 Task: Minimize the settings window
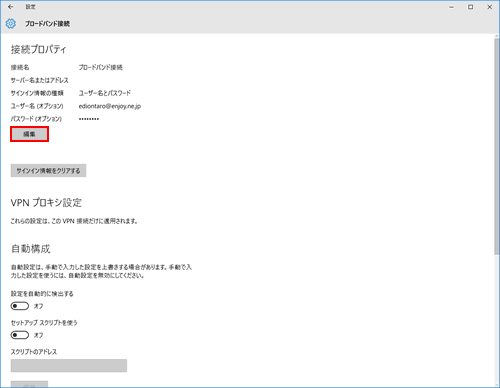(451, 7)
